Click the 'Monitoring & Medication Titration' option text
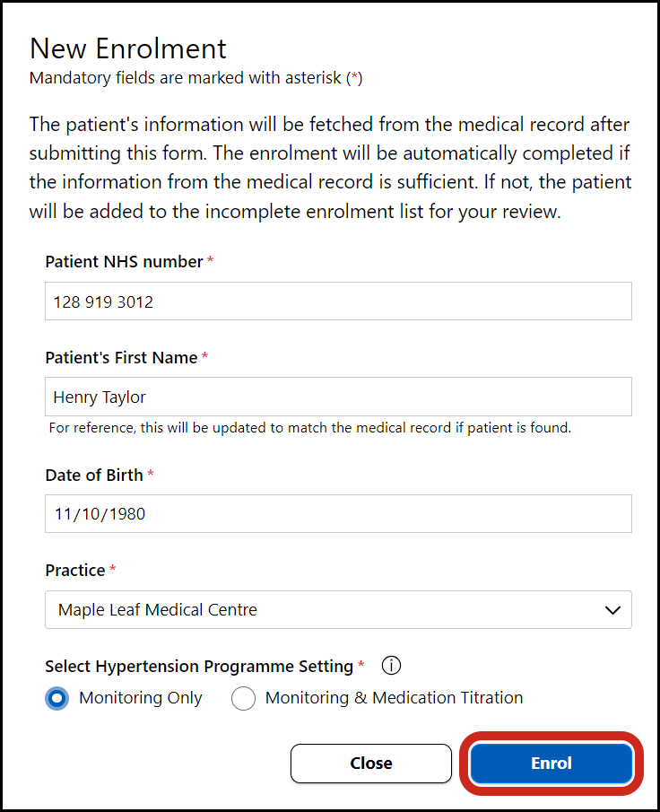This screenshot has height=812, width=660. (394, 698)
